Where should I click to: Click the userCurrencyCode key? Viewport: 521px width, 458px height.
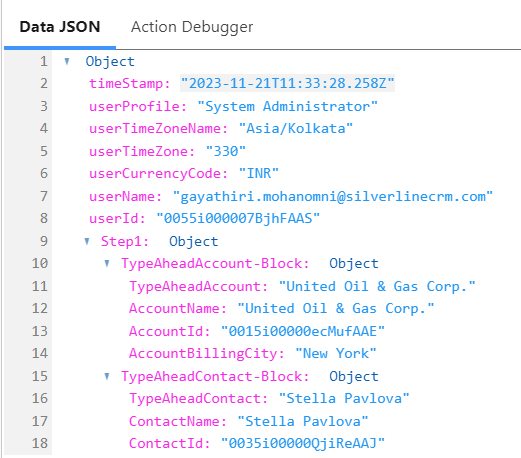tap(158, 173)
